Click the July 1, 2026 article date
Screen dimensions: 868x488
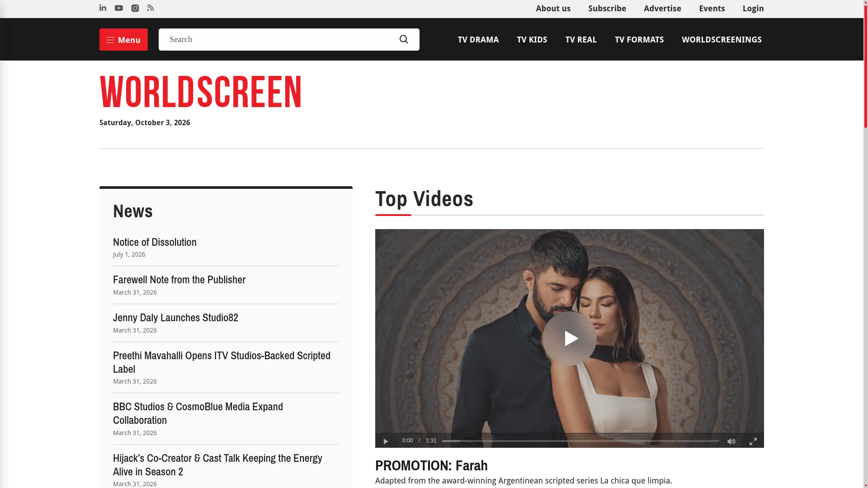(129, 255)
